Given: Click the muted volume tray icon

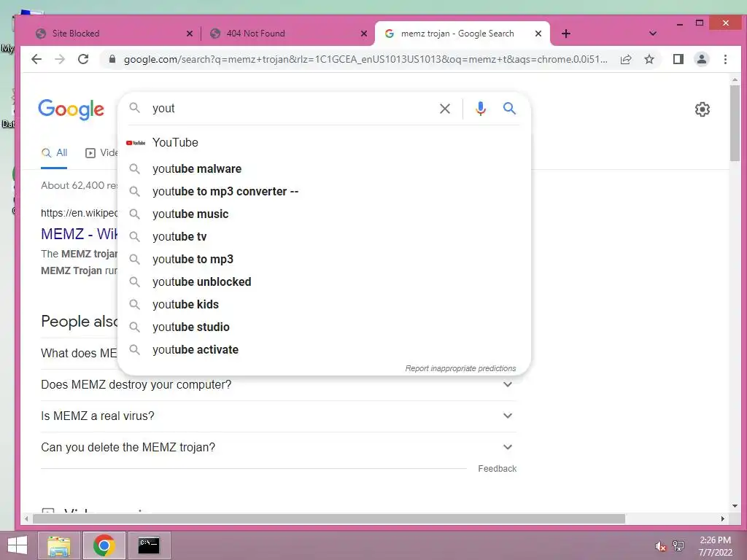Looking at the screenshot, I should click(660, 546).
